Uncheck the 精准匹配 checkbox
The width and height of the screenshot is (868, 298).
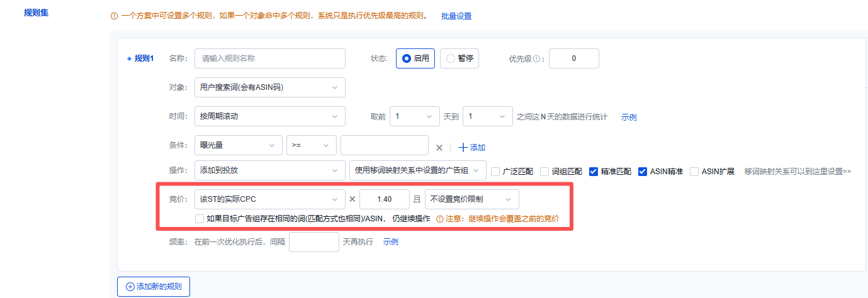point(594,171)
